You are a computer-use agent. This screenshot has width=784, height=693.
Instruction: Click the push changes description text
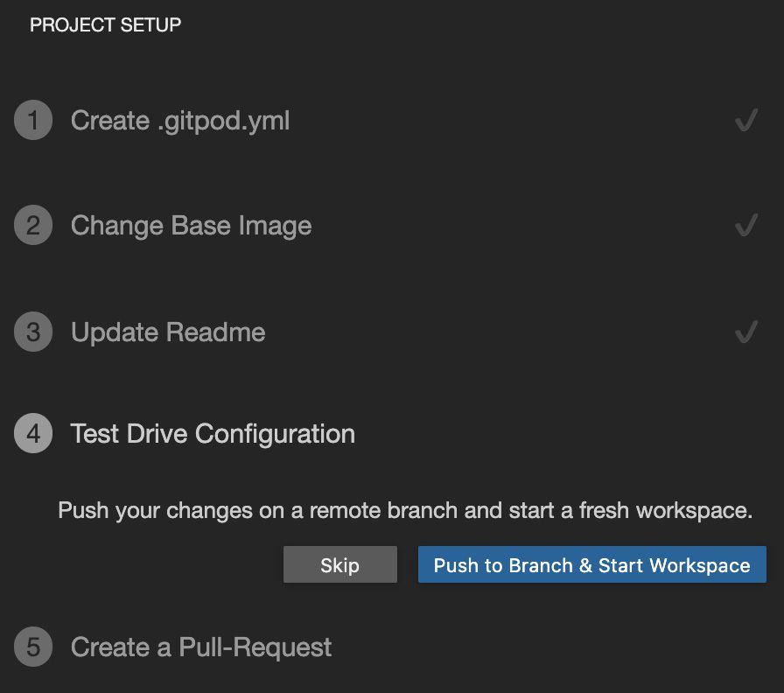(405, 510)
